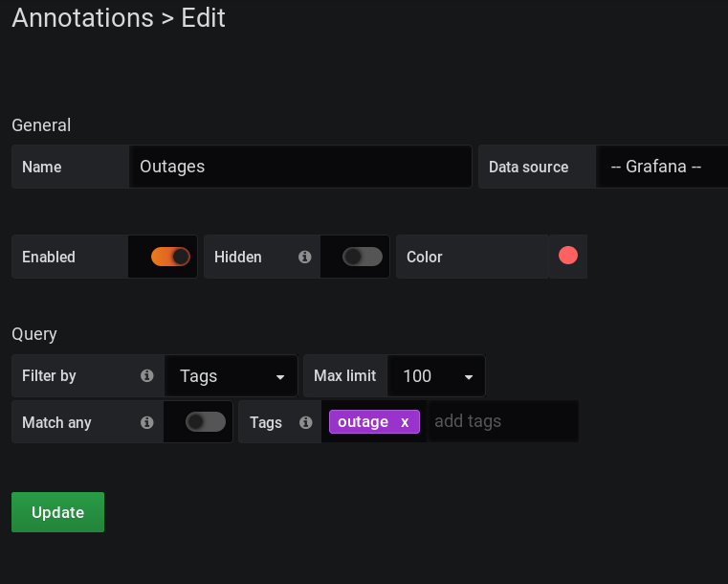Image resolution: width=728 pixels, height=584 pixels.
Task: Click the Annotations > Edit heading
Action: (119, 18)
